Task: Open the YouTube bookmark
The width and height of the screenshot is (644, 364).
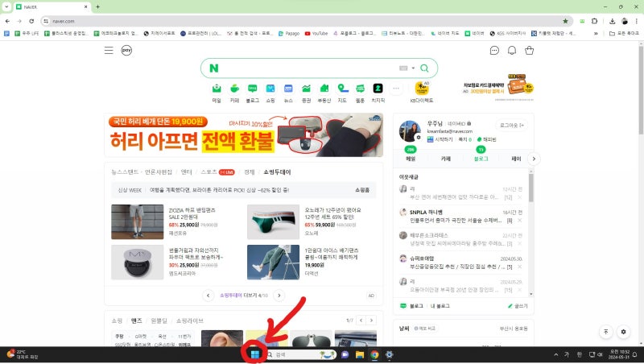Action: coord(316,33)
